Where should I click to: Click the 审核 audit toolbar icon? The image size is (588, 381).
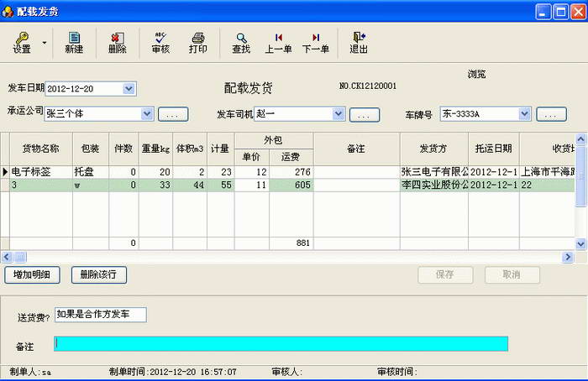click(160, 43)
